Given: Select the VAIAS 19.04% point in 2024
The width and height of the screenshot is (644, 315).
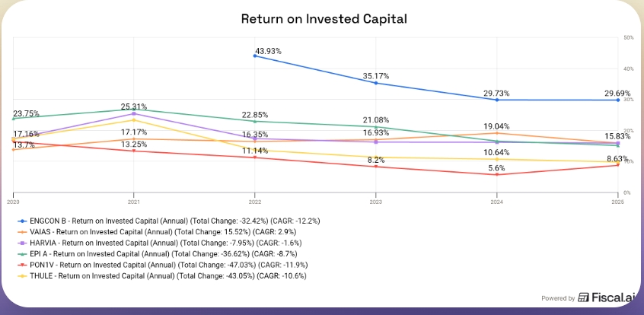Looking at the screenshot, I should click(496, 133).
